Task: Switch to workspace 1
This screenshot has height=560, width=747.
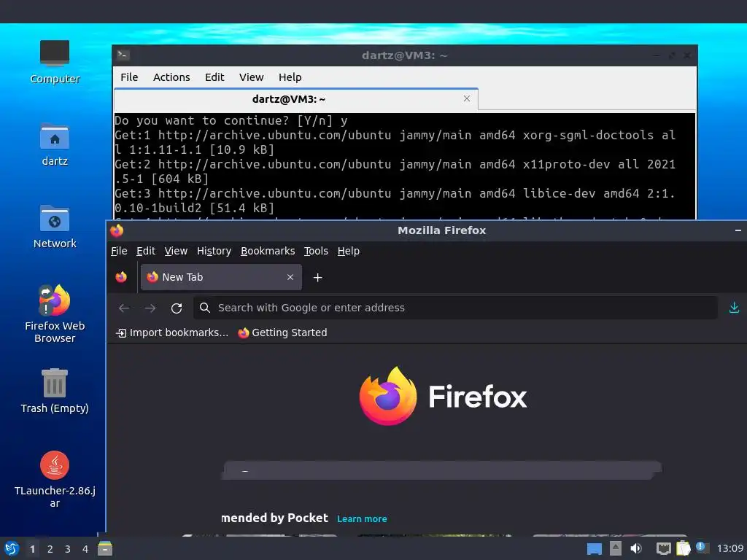Action: pyautogui.click(x=32, y=549)
